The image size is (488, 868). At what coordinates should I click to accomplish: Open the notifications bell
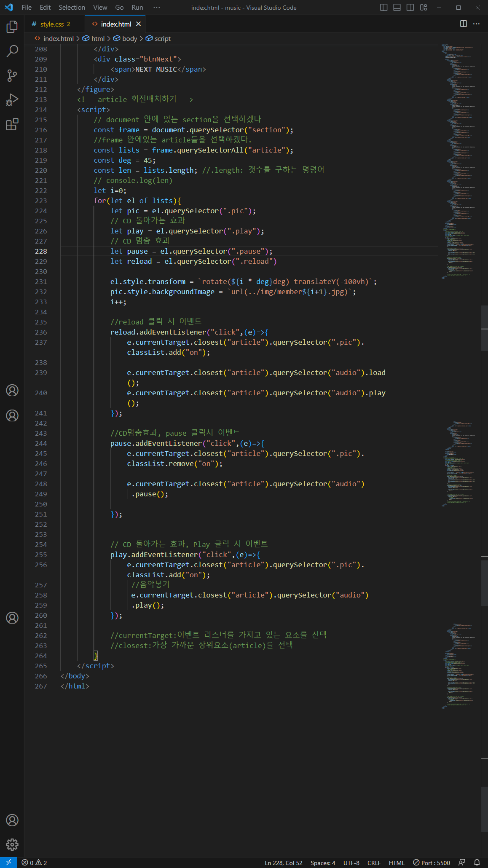coord(477,863)
